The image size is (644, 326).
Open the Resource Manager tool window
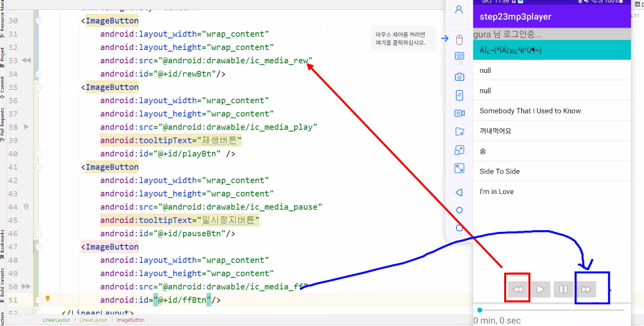3,19
